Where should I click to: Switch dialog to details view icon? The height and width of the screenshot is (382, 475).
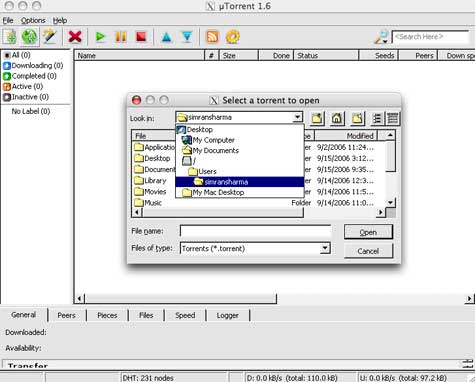click(x=392, y=118)
